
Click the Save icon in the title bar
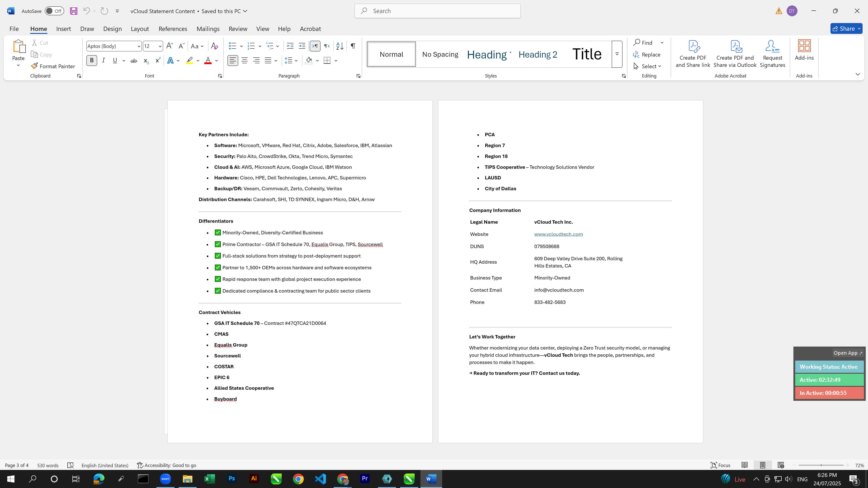click(x=73, y=11)
